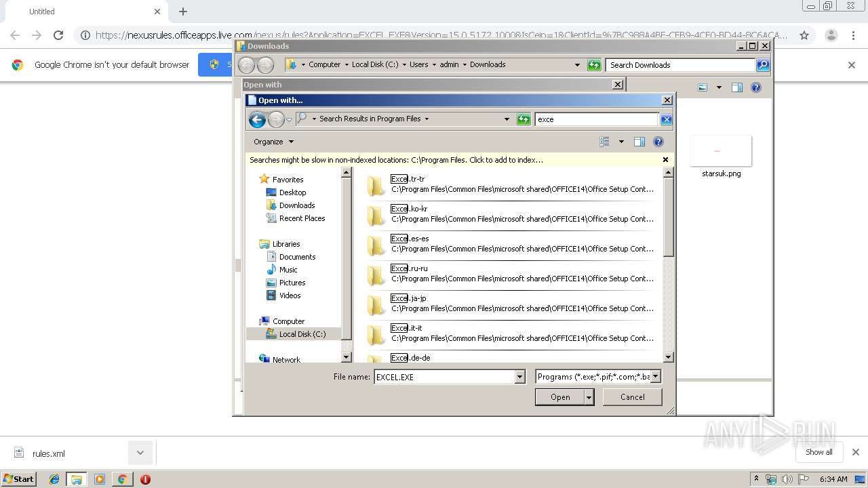Open Windows Media Player from taskbar
This screenshot has width=868, height=488.
pyautogui.click(x=100, y=479)
